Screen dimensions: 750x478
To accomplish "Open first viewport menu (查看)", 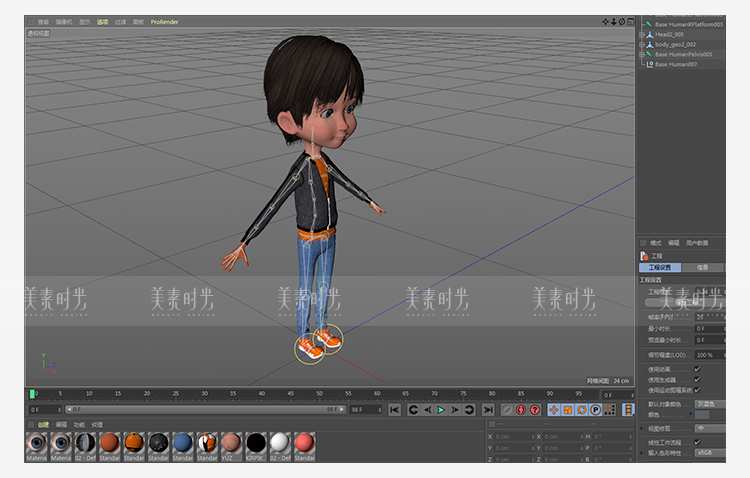I will [x=44, y=22].
